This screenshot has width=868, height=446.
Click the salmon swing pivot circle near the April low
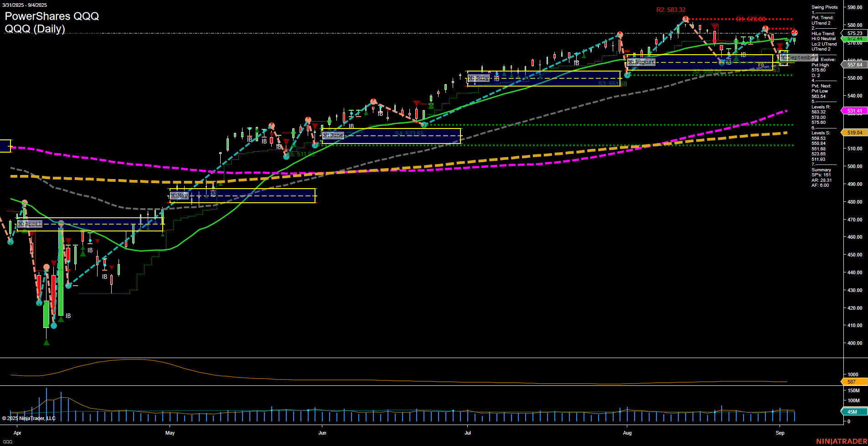[46, 267]
